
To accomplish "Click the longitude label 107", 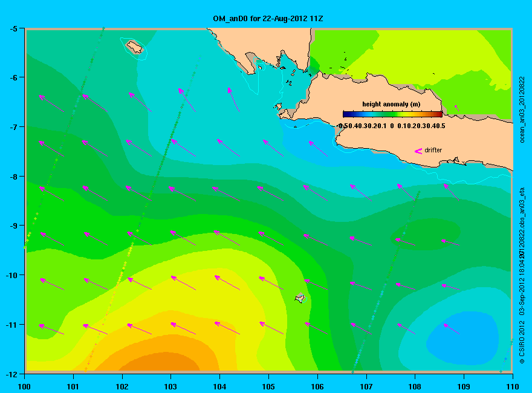I will point(366,386).
